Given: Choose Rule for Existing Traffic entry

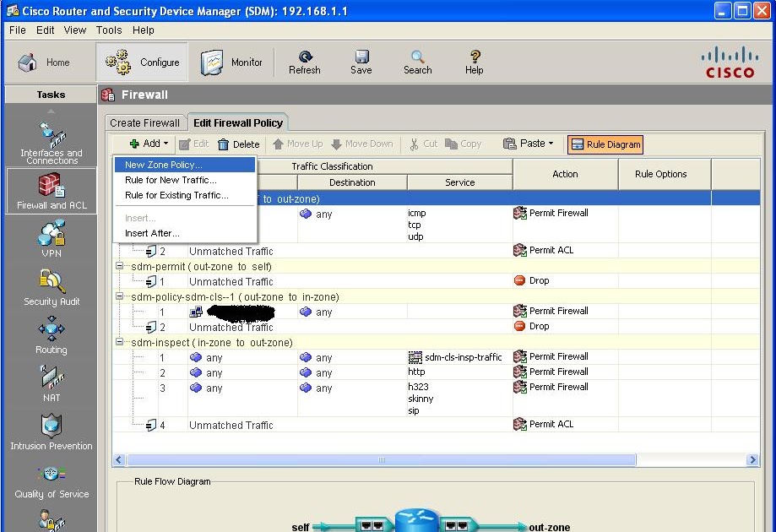Looking at the screenshot, I should pyautogui.click(x=185, y=195).
